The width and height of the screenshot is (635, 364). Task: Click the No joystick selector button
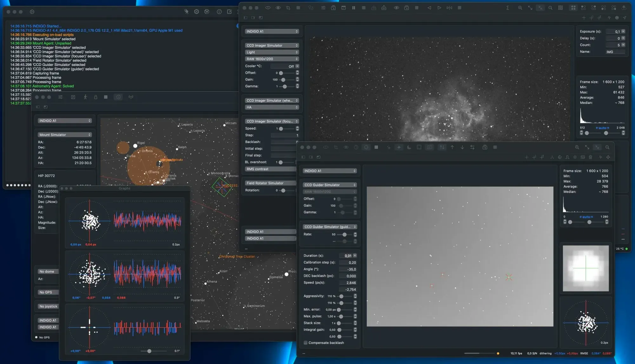[48, 307]
